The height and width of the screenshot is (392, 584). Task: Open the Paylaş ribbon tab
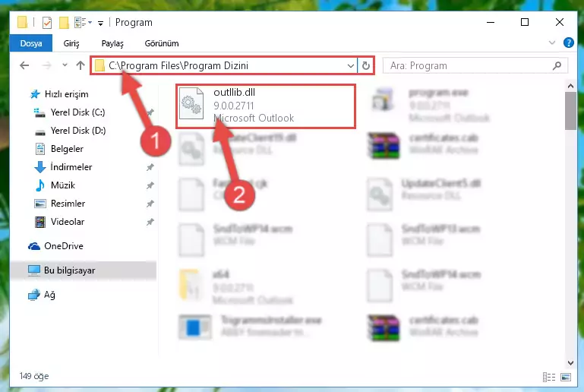tap(112, 43)
